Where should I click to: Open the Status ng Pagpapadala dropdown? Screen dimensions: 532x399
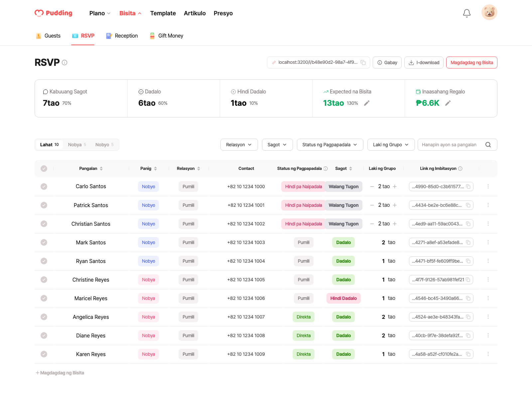330,145
